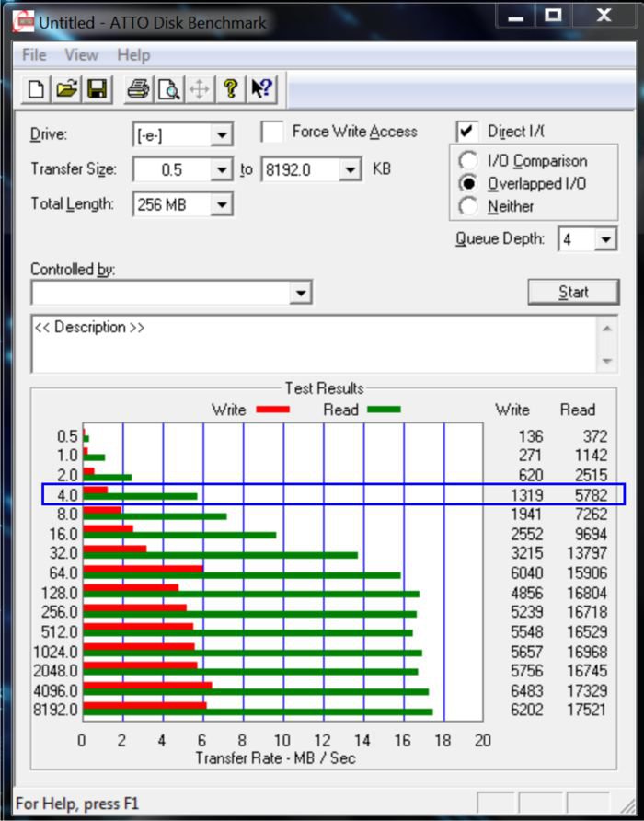Screen dimensions: 644x821
Task: Expand the Drive dropdown list
Action: (221, 136)
